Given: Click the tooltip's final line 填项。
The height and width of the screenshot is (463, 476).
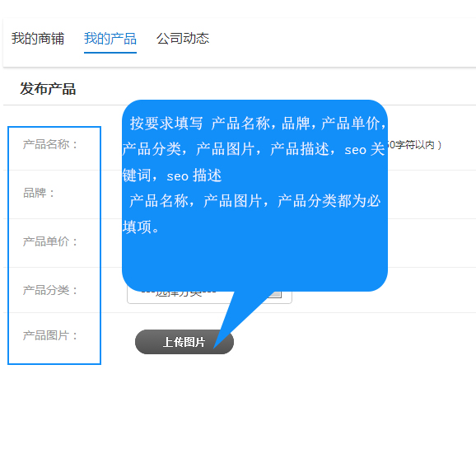Looking at the screenshot, I should [x=142, y=227].
